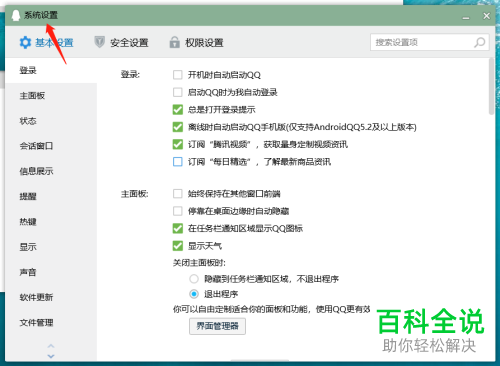This screenshot has height=366, width=500.
Task: Minimize the 系统设置 window
Action: pos(466,17)
